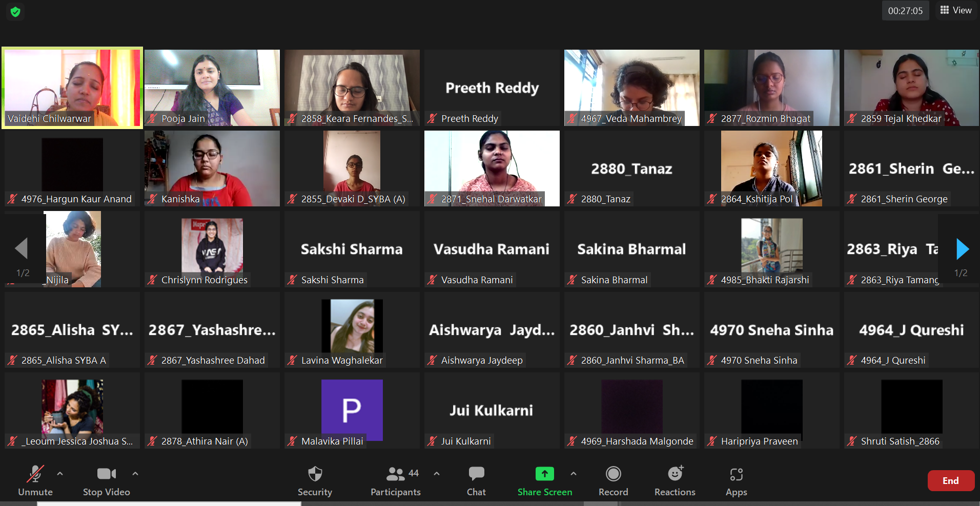Image resolution: width=980 pixels, height=506 pixels.
Task: Click the meeting timer display
Action: 905,11
